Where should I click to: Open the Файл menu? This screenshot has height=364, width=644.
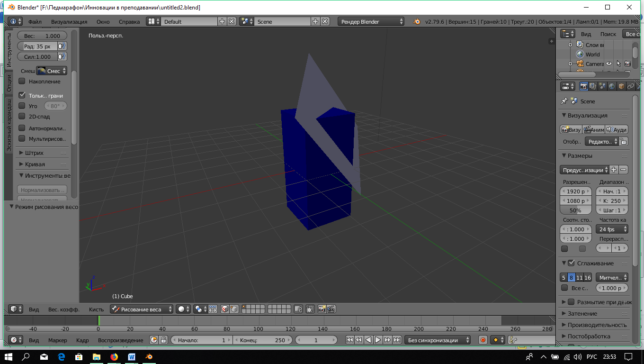[35, 22]
